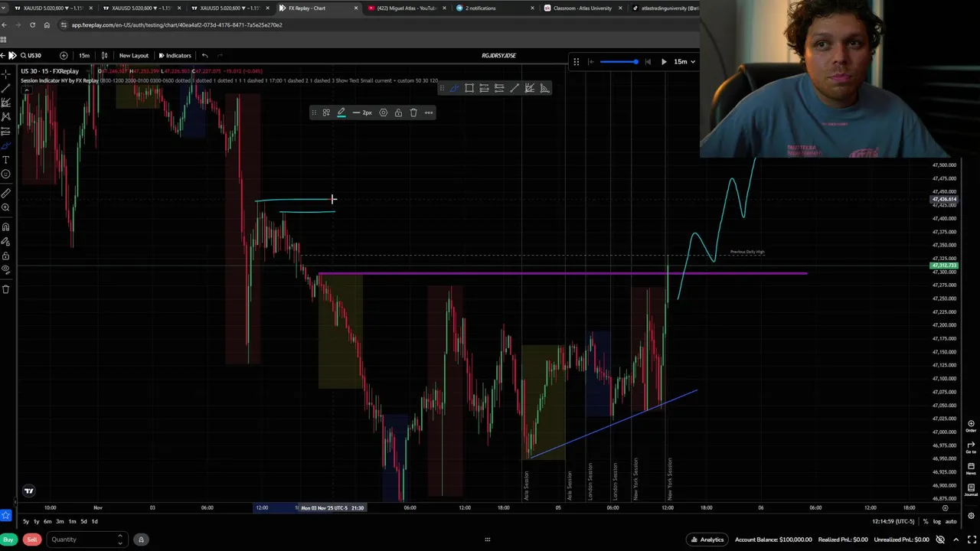This screenshot has height=551, width=980.
Task: Select the 6m date range
Action: (x=47, y=521)
